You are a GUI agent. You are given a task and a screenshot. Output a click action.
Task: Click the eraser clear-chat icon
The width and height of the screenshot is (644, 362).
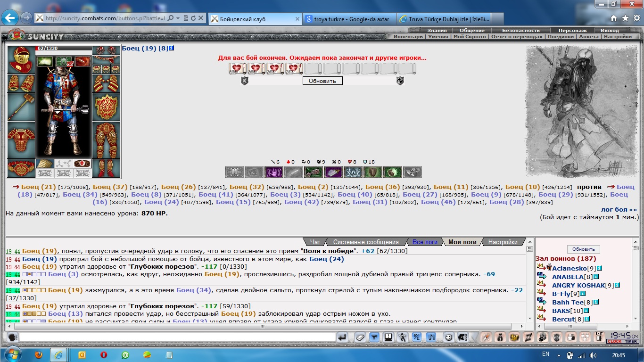click(360, 337)
